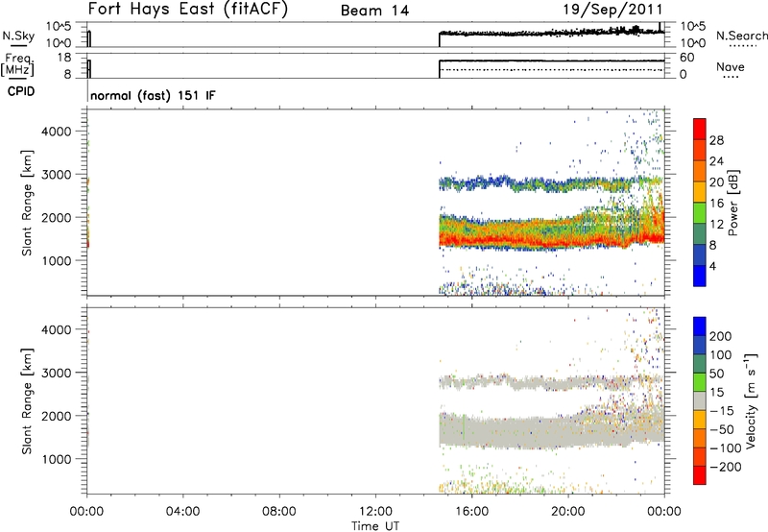
Task: Click the Power colorbar '16' label
Action: pyautogui.click(x=716, y=204)
